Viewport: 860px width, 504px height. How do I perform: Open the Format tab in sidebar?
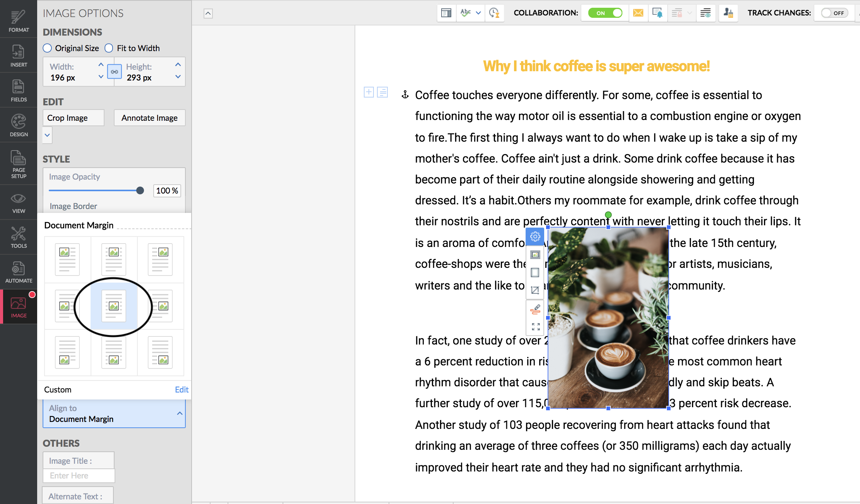coord(19,20)
